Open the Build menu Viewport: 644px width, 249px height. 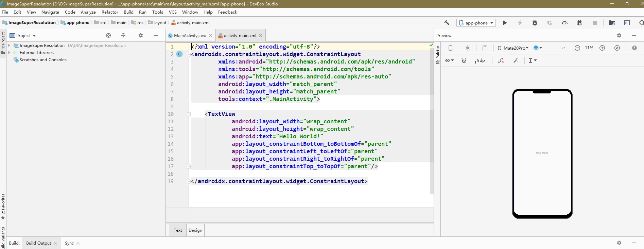click(128, 12)
